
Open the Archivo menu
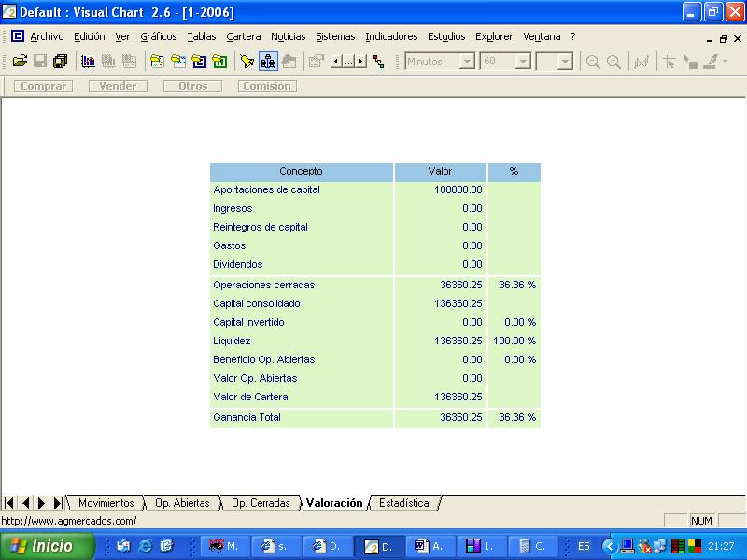[x=47, y=36]
